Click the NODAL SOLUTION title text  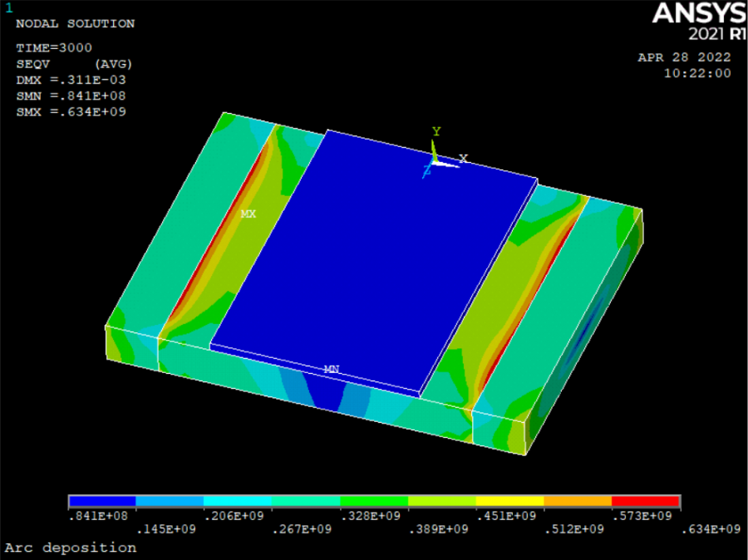75,24
